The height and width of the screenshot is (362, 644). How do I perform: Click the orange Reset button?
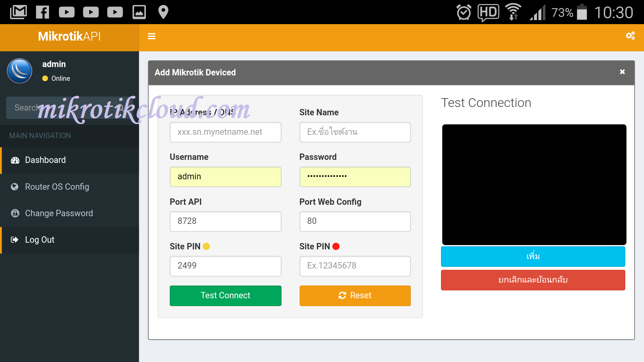[x=355, y=296]
